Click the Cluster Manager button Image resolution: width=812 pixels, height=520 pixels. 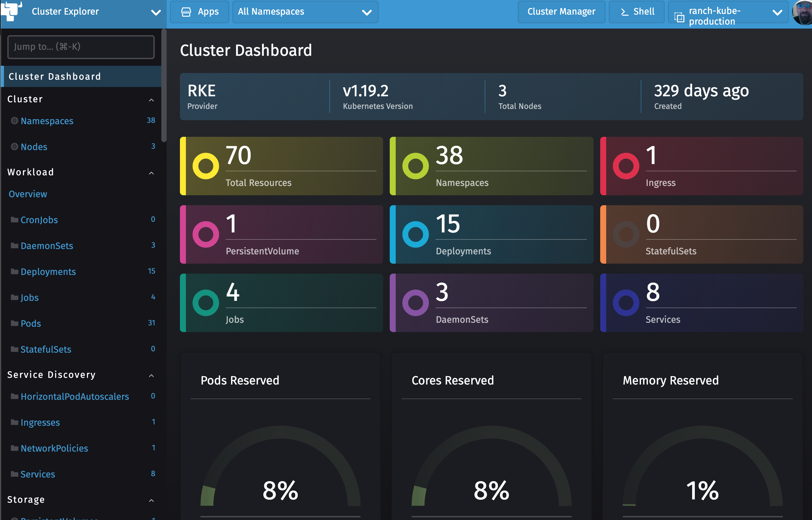point(561,12)
